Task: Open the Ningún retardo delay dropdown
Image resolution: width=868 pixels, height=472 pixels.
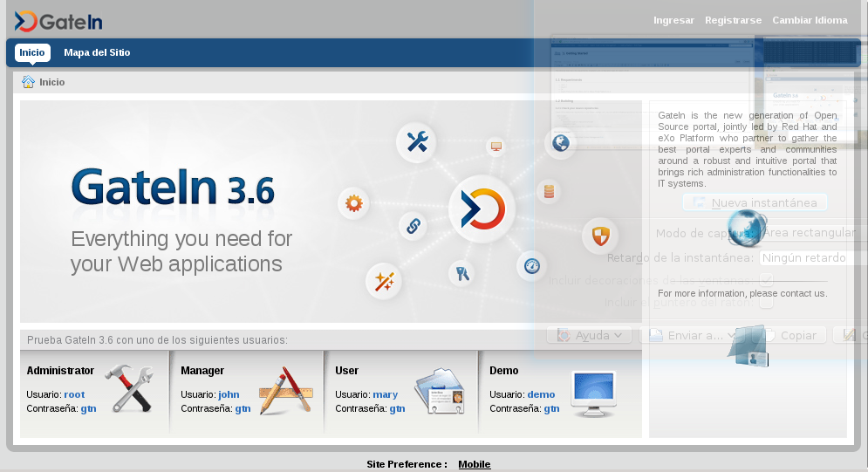Action: 811,258
